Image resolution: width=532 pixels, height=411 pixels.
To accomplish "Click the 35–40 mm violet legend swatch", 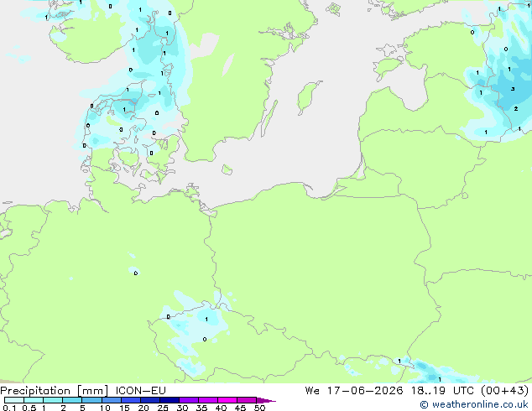I will tap(207, 400).
